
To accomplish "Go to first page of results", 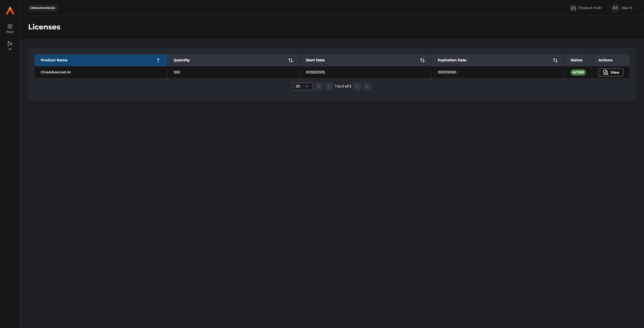I will 319,86.
